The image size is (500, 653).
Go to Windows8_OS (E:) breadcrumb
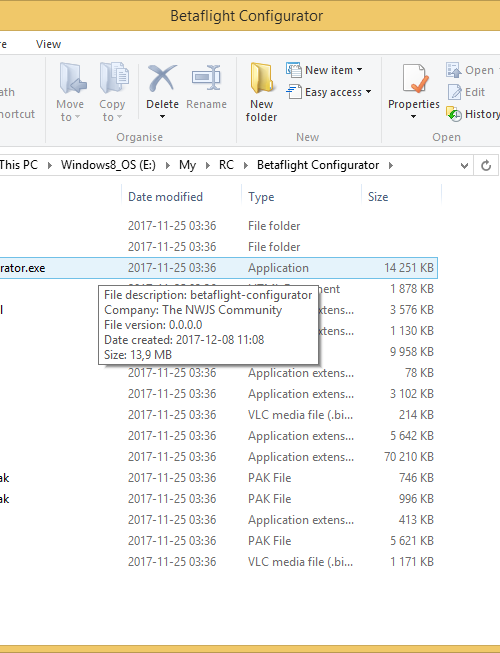[108, 165]
